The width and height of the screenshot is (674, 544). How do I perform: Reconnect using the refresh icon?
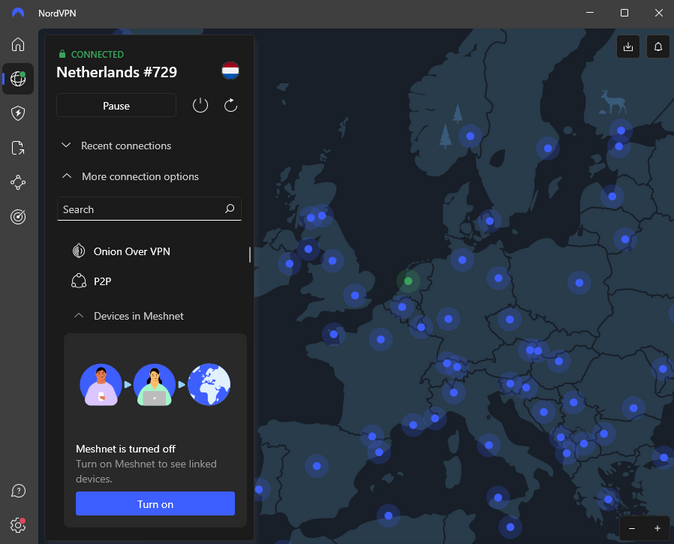click(x=231, y=105)
